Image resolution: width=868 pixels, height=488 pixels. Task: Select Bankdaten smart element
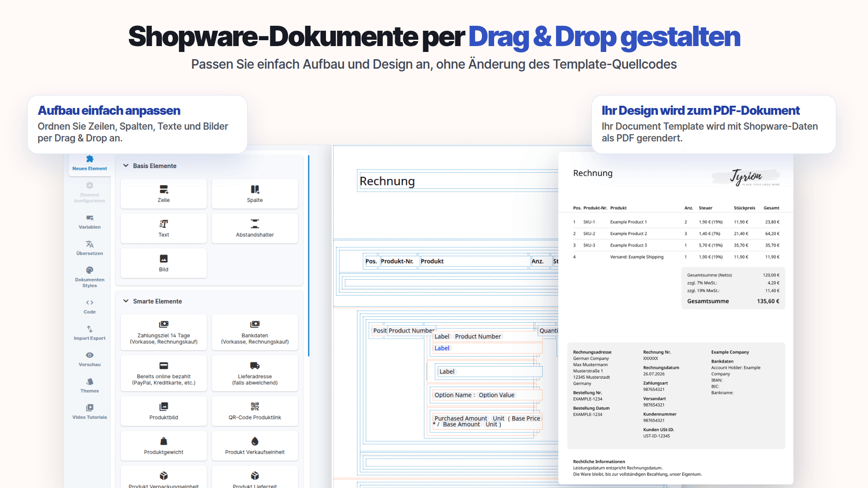pos(255,333)
